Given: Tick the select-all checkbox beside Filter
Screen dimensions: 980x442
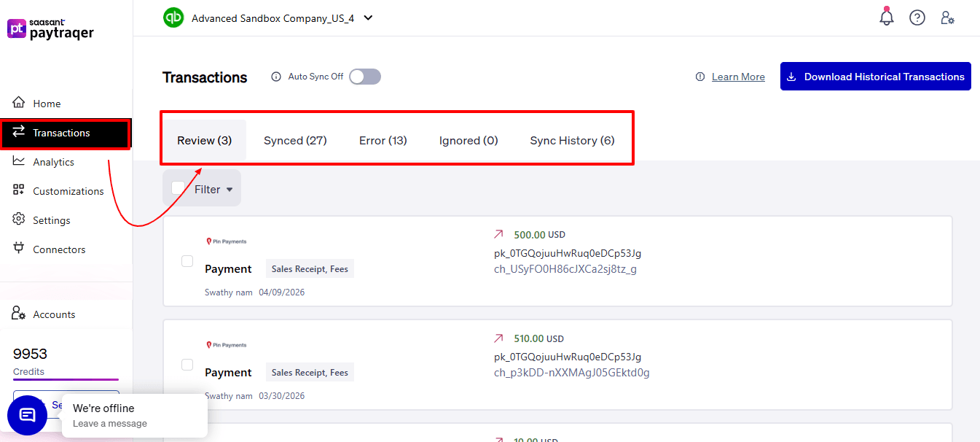Looking at the screenshot, I should pos(177,187).
